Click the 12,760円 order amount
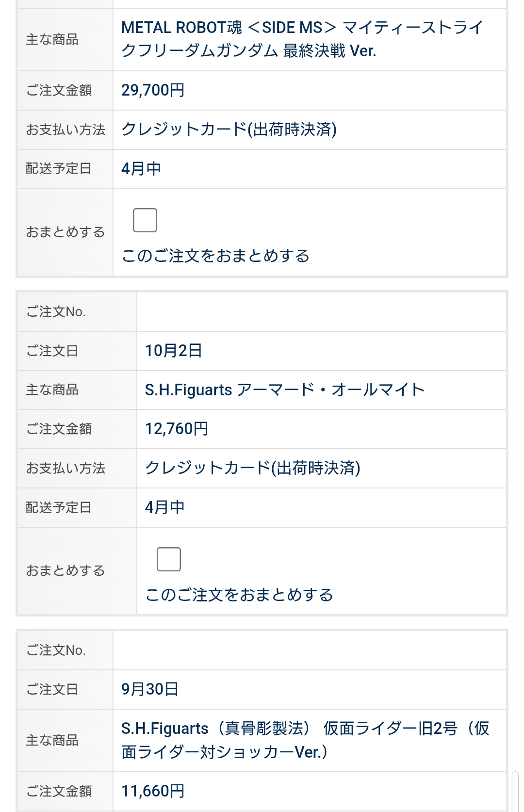This screenshot has height=812, width=524. click(x=177, y=429)
